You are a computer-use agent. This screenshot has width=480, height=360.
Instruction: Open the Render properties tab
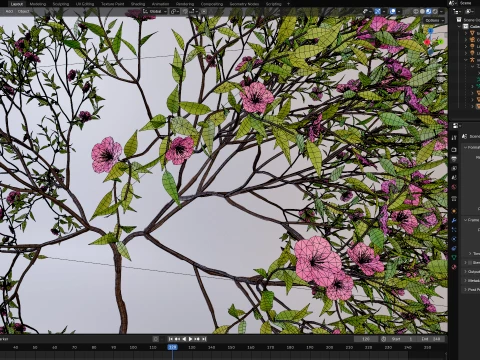click(454, 150)
